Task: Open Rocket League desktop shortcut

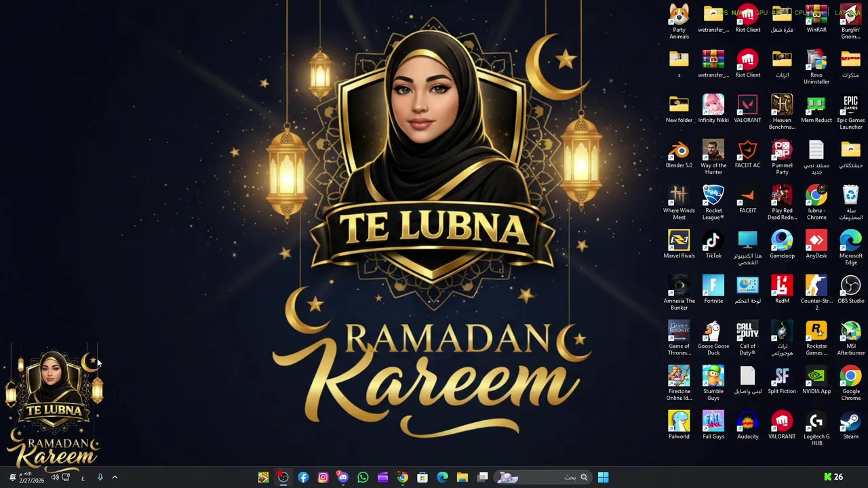Action: click(713, 203)
